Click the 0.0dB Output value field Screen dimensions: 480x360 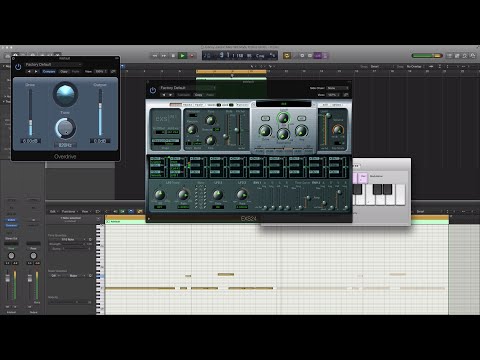[100, 141]
